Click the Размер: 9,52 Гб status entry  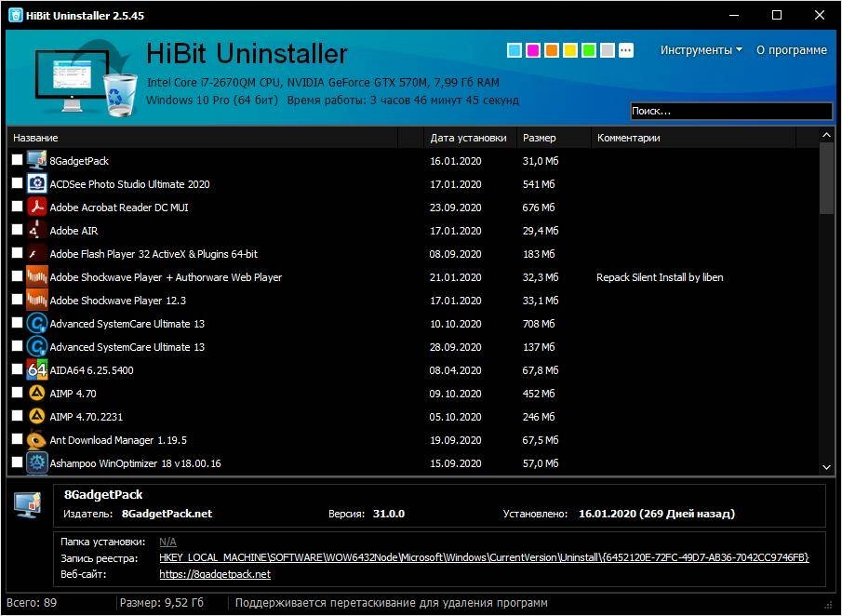tap(162, 603)
